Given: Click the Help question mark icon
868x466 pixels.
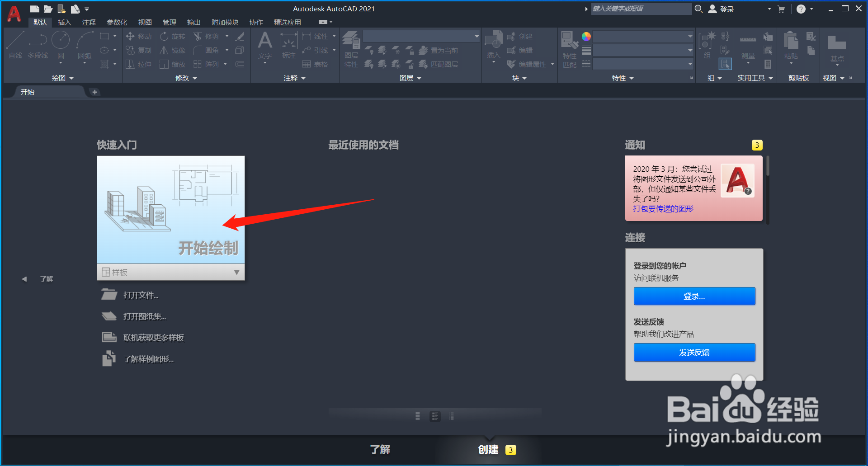Looking at the screenshot, I should pyautogui.click(x=801, y=9).
